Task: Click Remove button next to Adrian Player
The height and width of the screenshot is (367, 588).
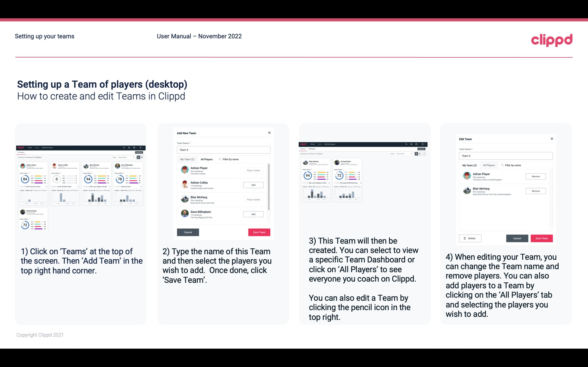Action: pos(536,176)
